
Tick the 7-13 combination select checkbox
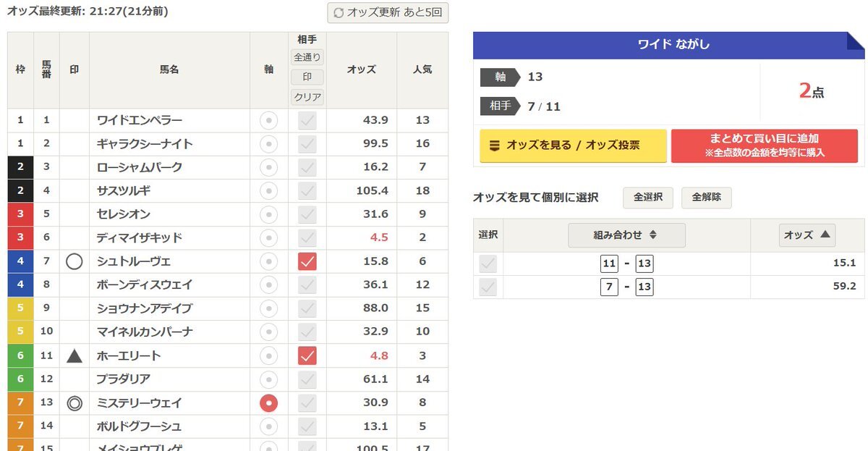pyautogui.click(x=488, y=287)
